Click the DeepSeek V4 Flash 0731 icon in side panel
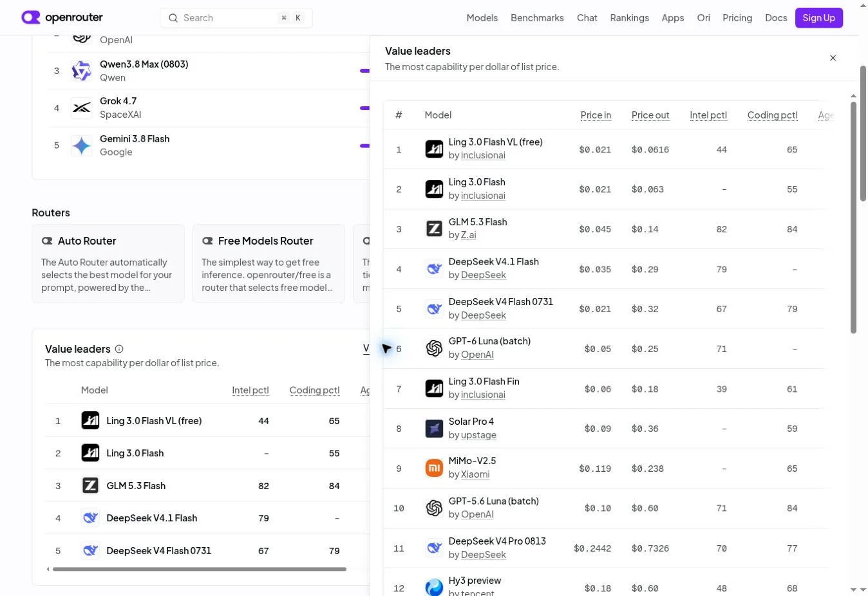 click(434, 309)
